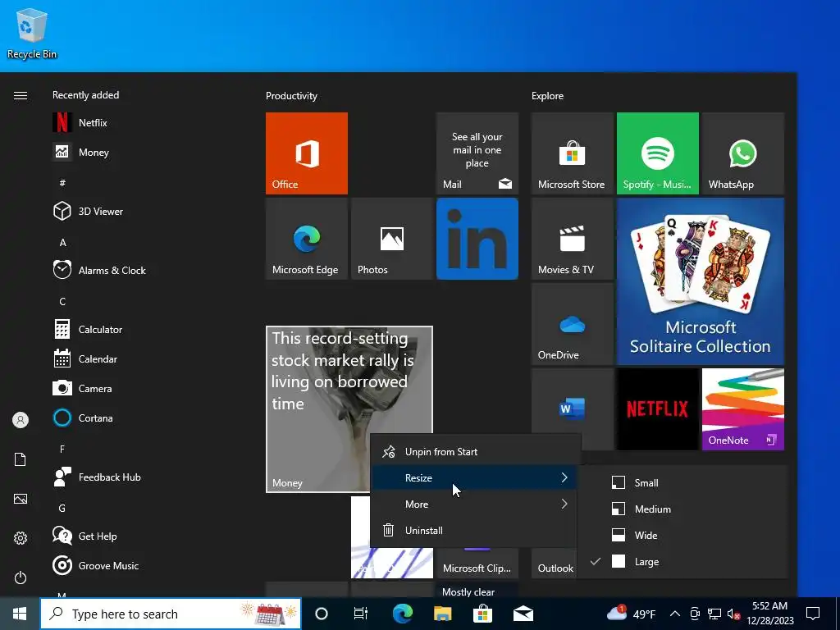Open the OneDrive tile

[x=572, y=324]
